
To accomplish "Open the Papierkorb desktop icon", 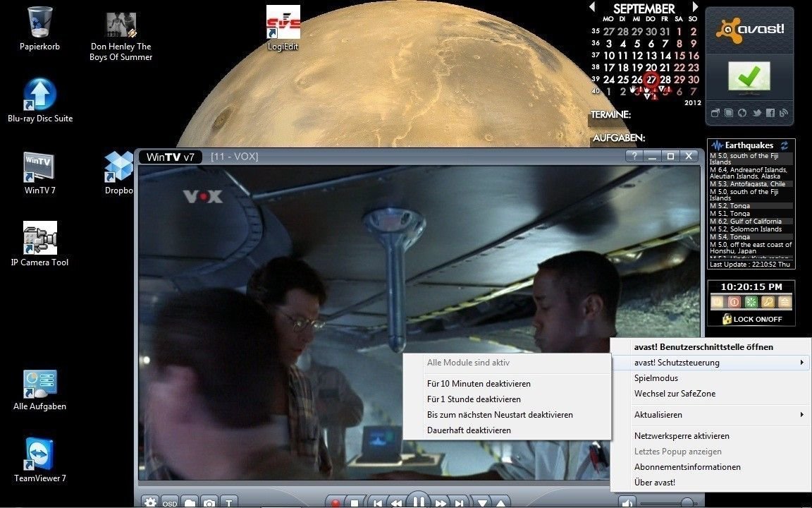I will (40, 28).
